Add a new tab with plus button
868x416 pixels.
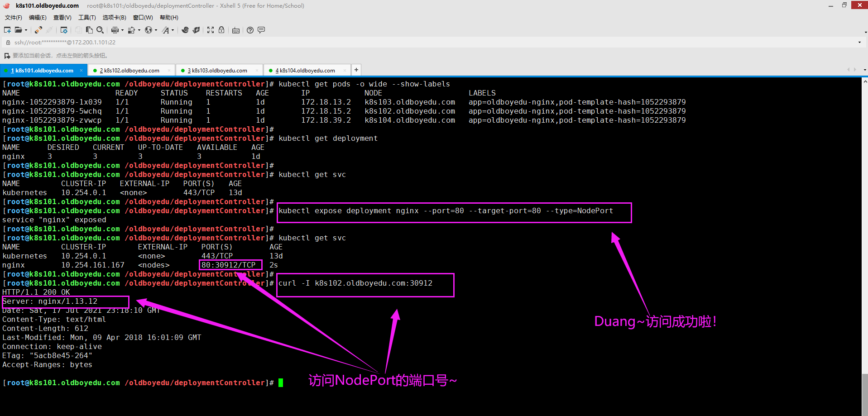point(356,70)
